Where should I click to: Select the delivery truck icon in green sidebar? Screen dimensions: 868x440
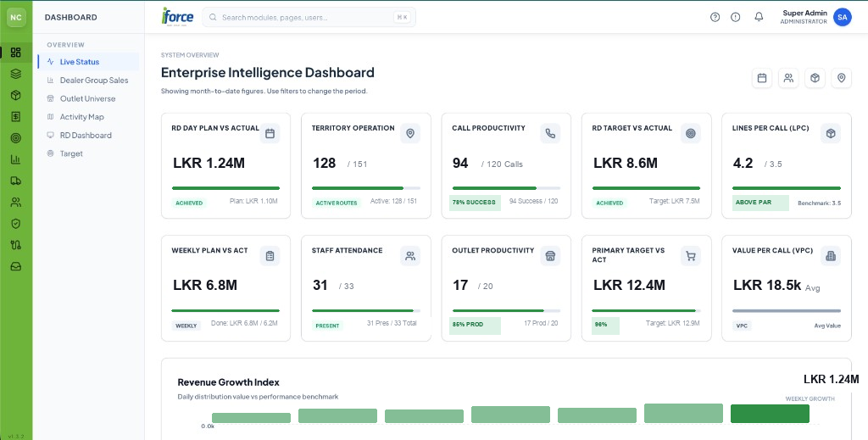pos(15,181)
